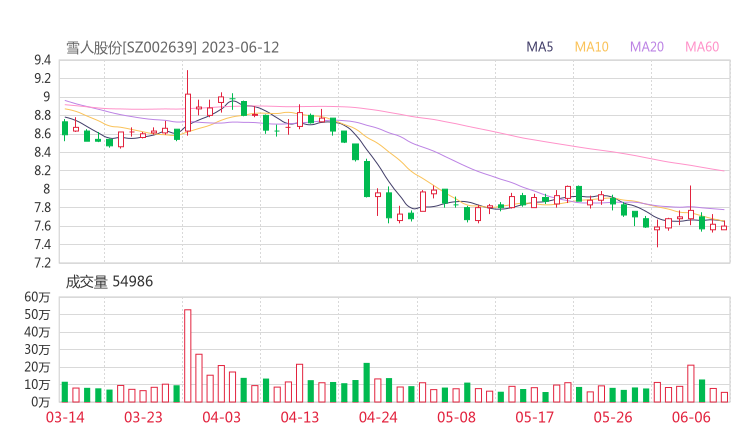Click the 03-23 date axis label
The width and height of the screenshot is (740, 440).
[143, 417]
